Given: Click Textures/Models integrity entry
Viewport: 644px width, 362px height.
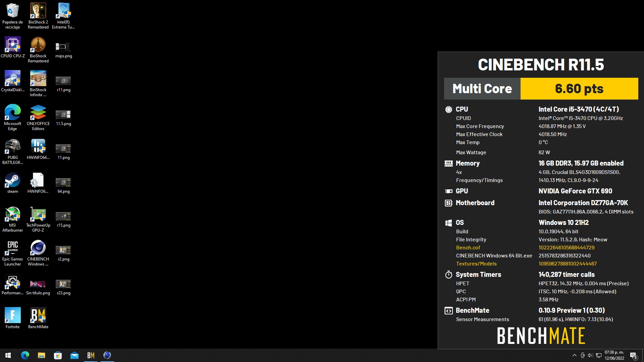Looking at the screenshot, I should (x=476, y=264).
